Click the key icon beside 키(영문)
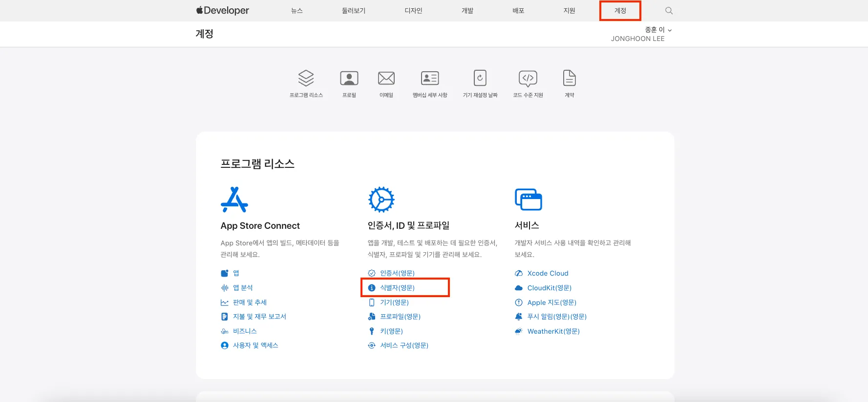 372,331
